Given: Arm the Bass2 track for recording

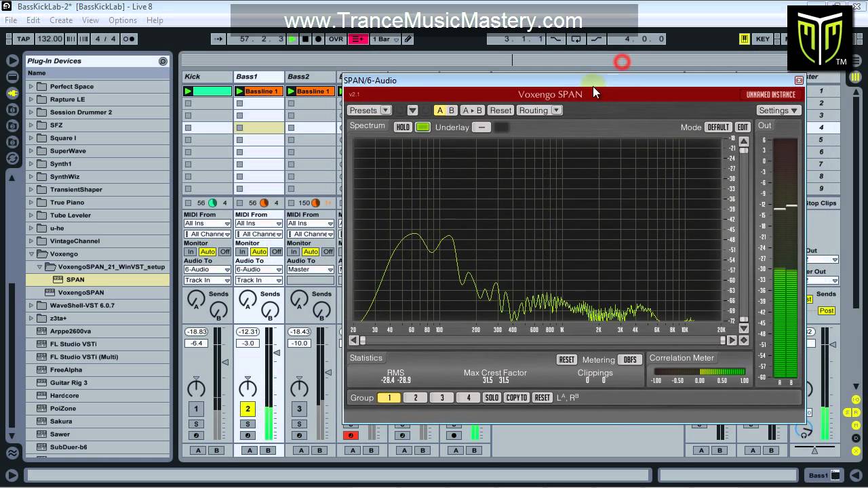Looking at the screenshot, I should click(299, 436).
